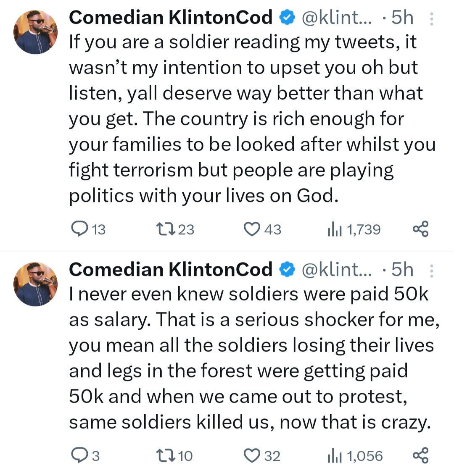Open profile picture on second tweet
The width and height of the screenshot is (454, 476).
(35, 284)
